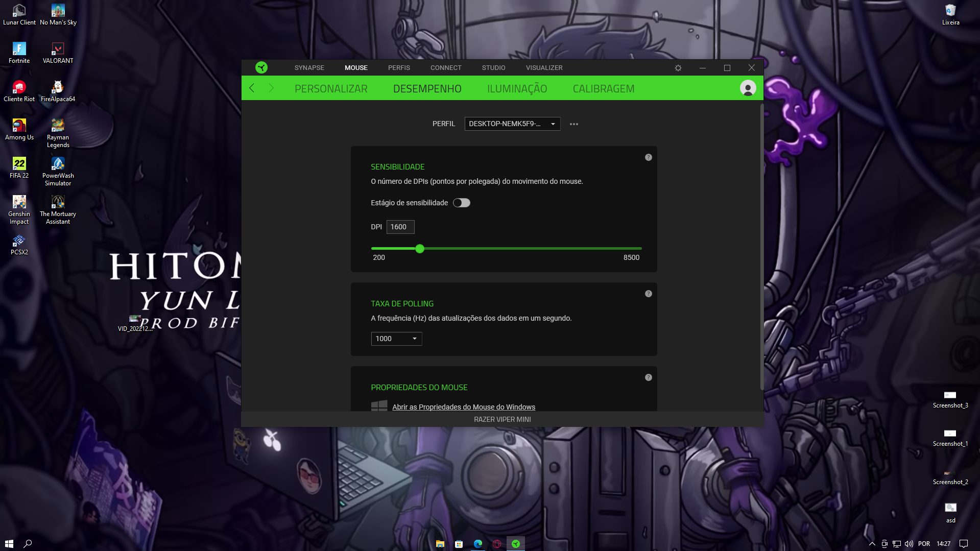Select the DESEMPENHO tab
Screen dimensions: 980x551
pos(427,88)
